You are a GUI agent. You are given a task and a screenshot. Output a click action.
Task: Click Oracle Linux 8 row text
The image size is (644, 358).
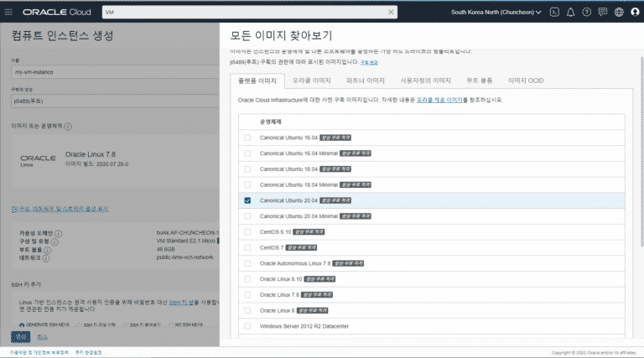click(277, 310)
